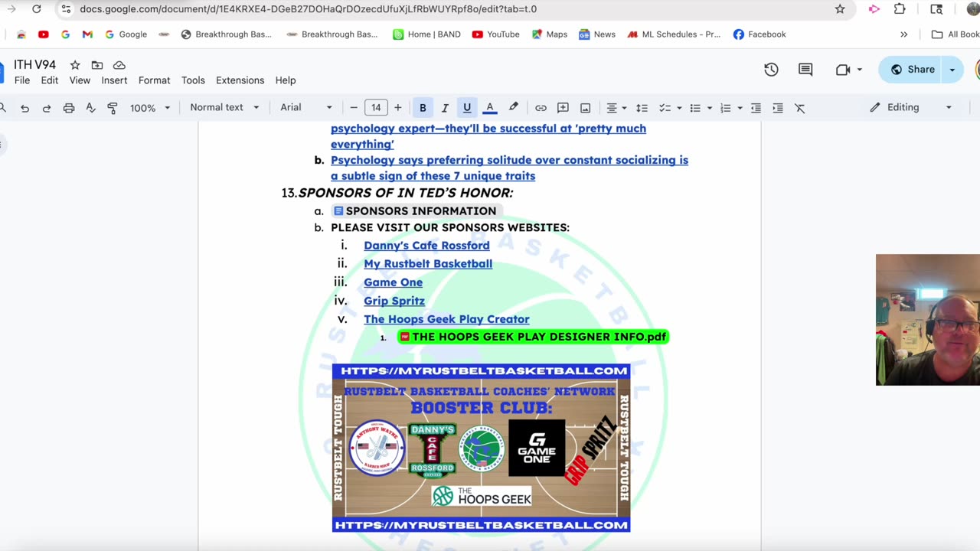
Task: Open the Facebook bookmark
Action: point(759,34)
